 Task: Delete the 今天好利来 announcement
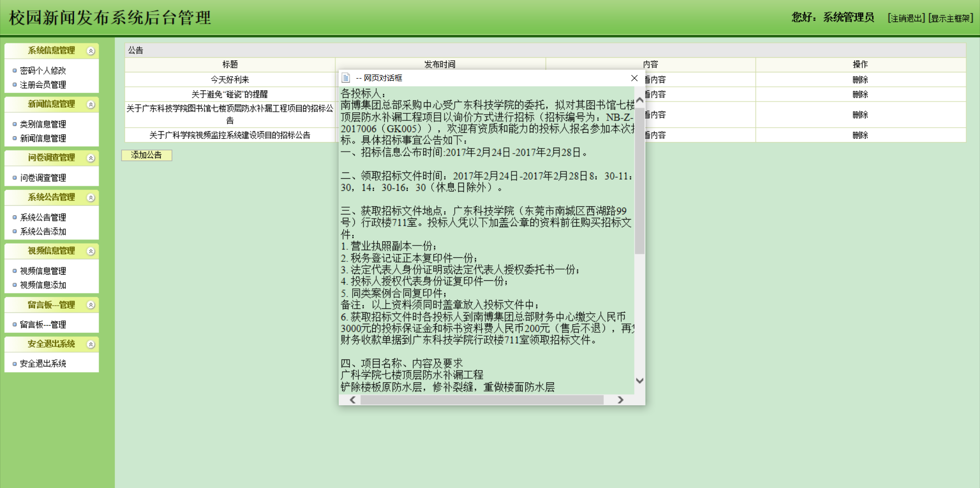click(x=860, y=80)
